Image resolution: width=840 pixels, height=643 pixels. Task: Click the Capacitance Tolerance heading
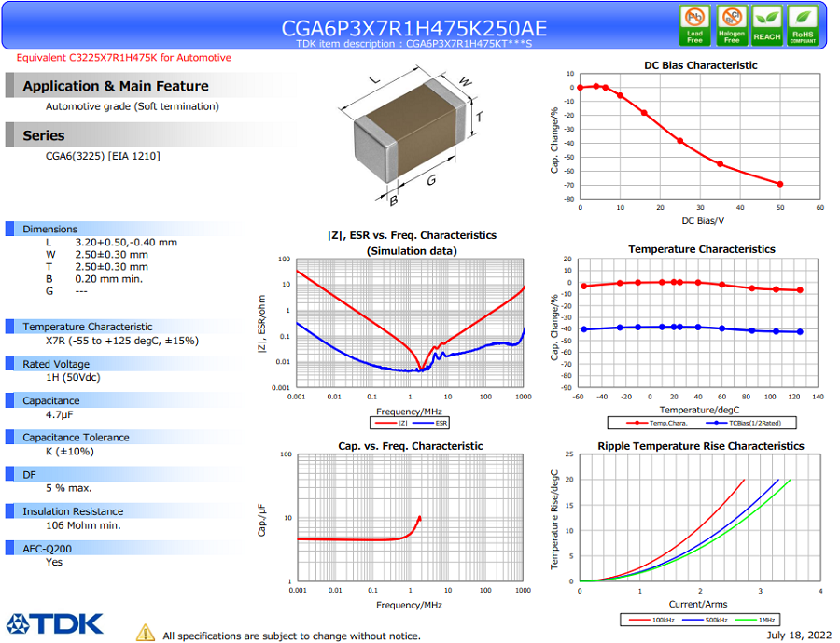[76, 438]
